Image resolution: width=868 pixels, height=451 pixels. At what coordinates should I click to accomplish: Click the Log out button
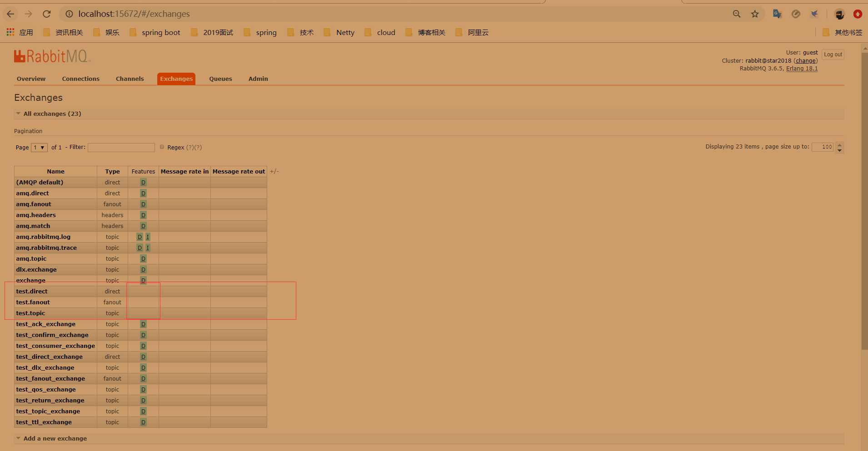[x=833, y=55]
